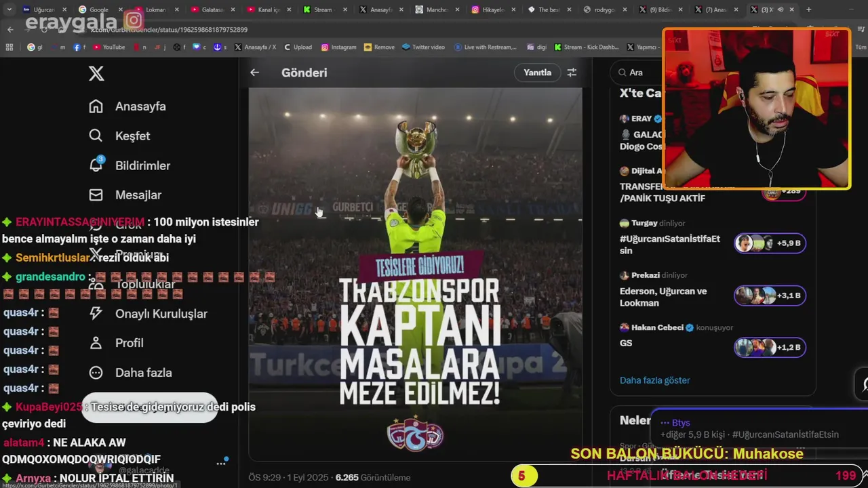Screen dimensions: 868x488
Task: Close the Google browser tab
Action: (121, 9)
